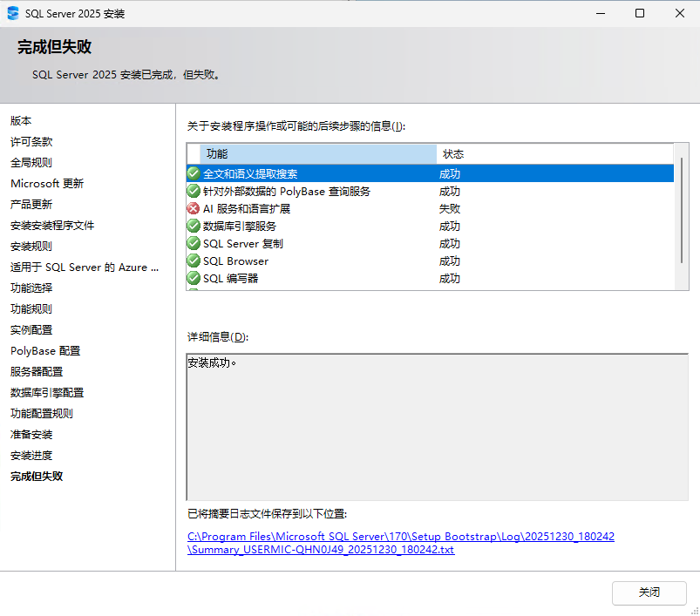Select the SQL Server 复制 row
This screenshot has height=616, width=700.
coord(430,243)
